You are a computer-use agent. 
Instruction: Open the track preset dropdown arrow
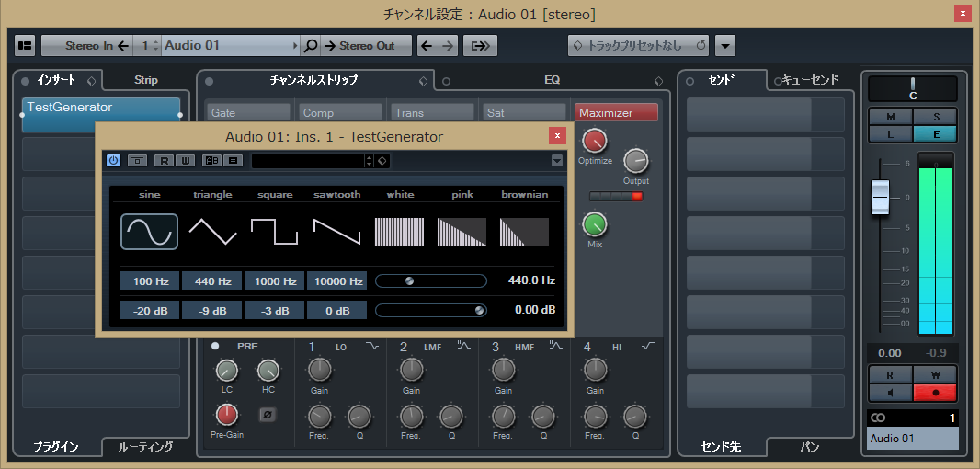pyautogui.click(x=725, y=46)
